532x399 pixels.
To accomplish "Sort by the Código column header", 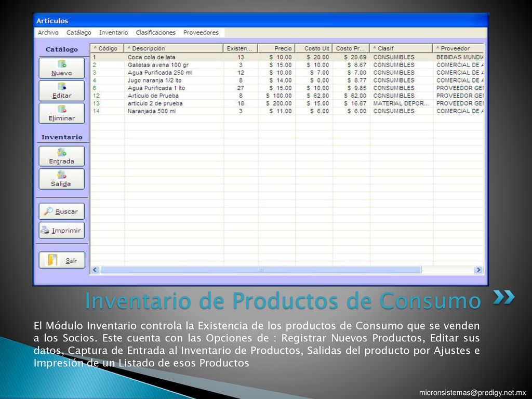I will [x=107, y=48].
